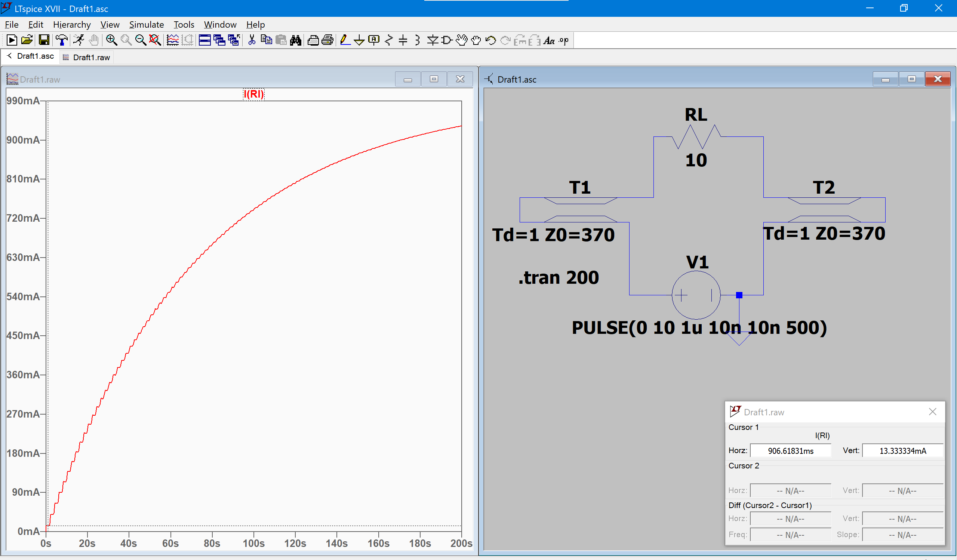Image resolution: width=957 pixels, height=560 pixels.
Task: Select the Label Net tool
Action: (x=374, y=40)
